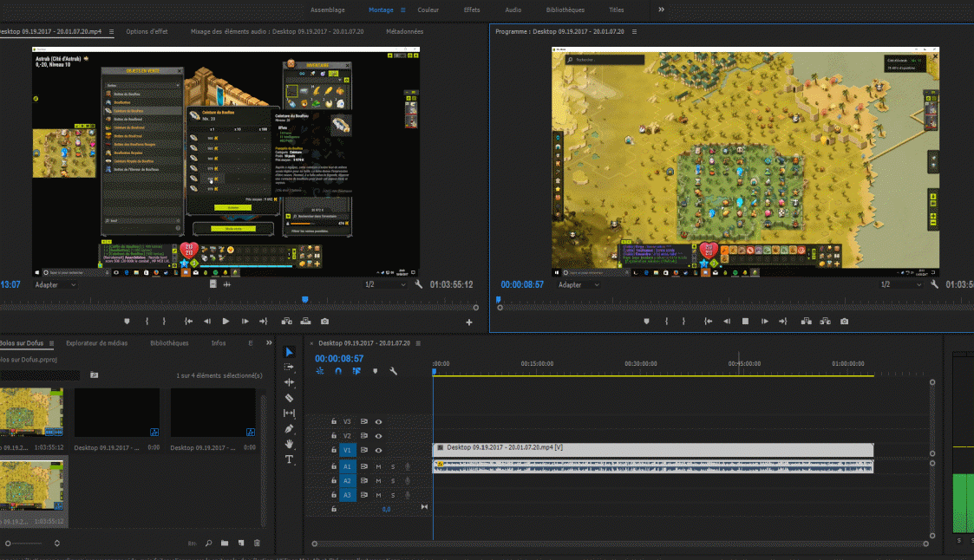Toggle the Snap magnet in the timeline
974x560 pixels.
click(338, 371)
